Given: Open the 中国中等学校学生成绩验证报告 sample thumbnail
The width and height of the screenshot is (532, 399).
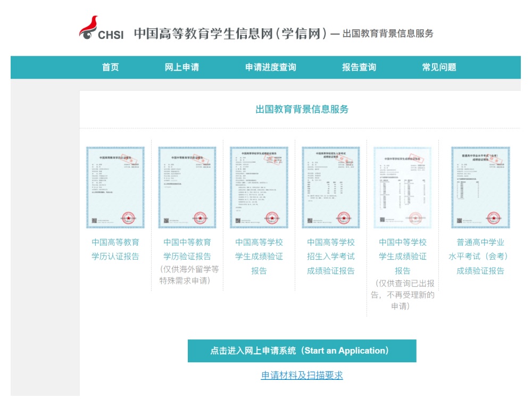Looking at the screenshot, I should [403, 187].
